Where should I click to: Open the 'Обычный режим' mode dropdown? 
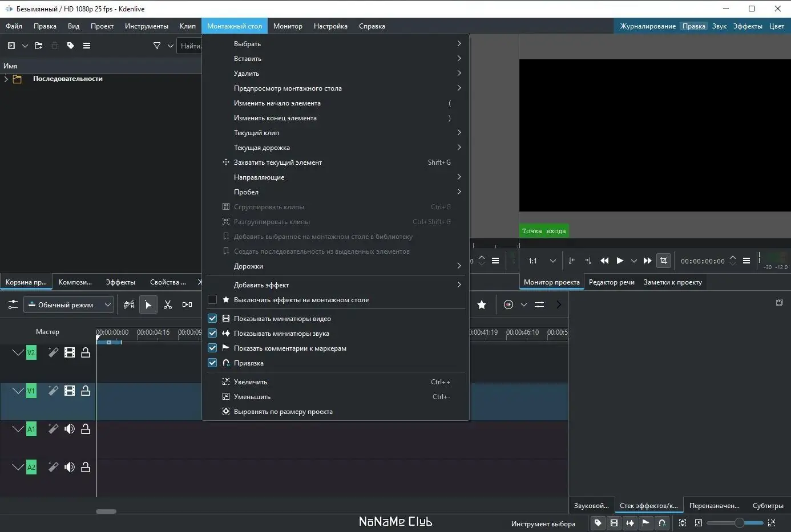point(69,305)
